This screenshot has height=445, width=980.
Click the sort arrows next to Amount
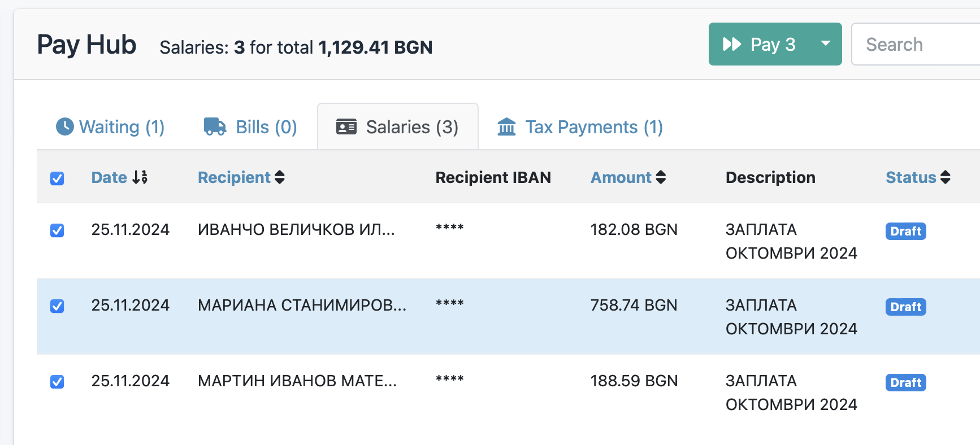pos(661,177)
